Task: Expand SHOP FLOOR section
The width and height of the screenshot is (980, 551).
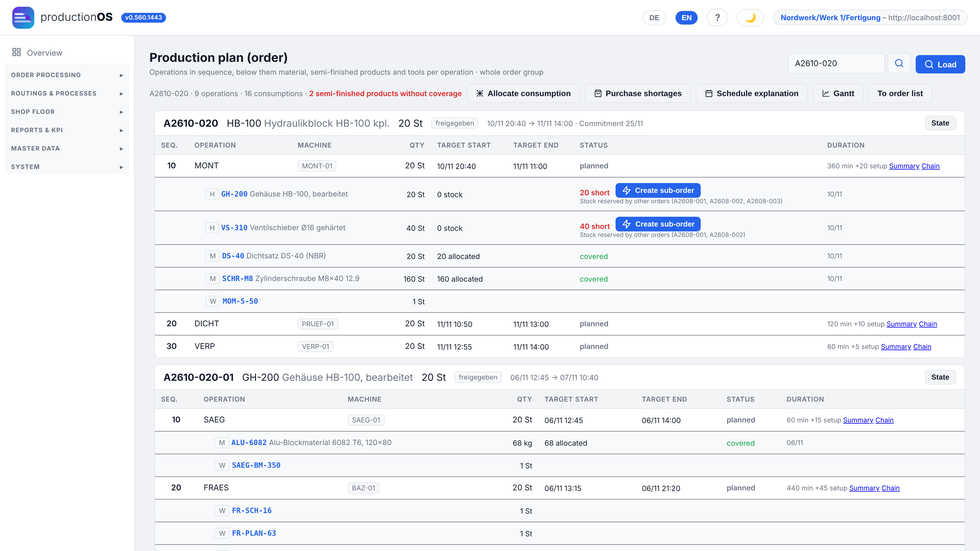Action: click(67, 111)
